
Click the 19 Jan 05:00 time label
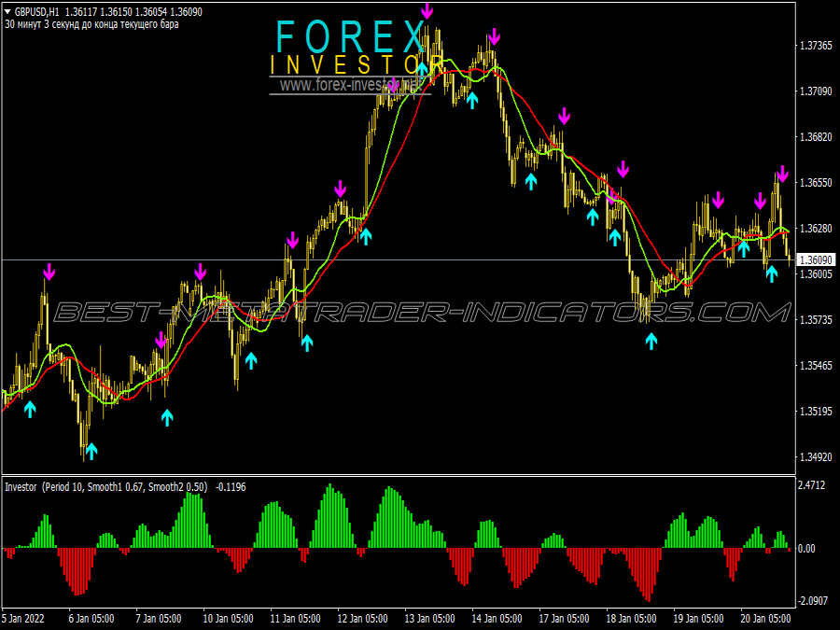(698, 618)
